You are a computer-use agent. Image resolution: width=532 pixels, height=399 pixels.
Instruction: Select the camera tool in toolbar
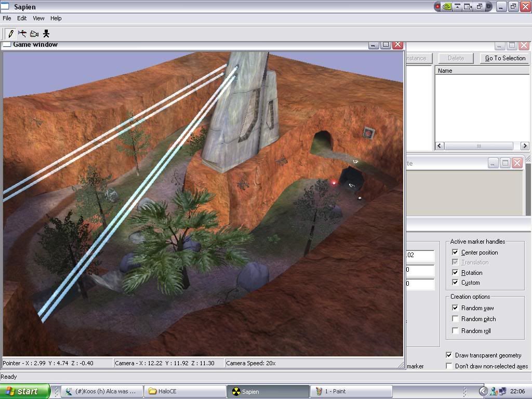click(34, 34)
